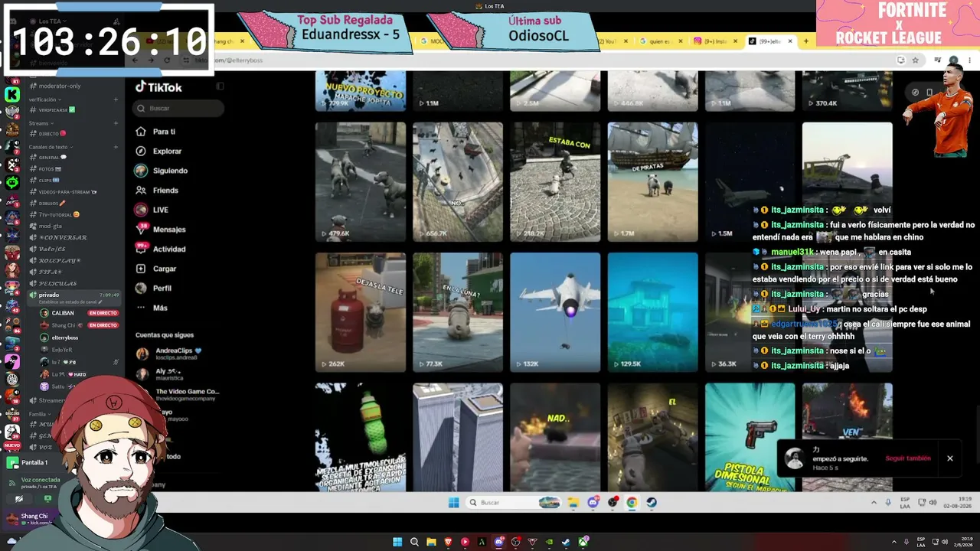Open the Chrome three-dot menu
Viewport: 980px width, 551px height.
tap(969, 60)
